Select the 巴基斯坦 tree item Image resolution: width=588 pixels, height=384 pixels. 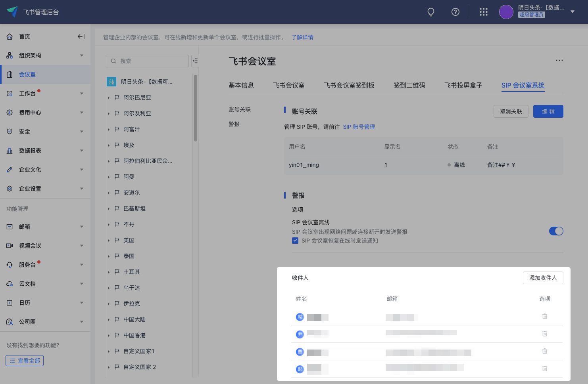135,208
